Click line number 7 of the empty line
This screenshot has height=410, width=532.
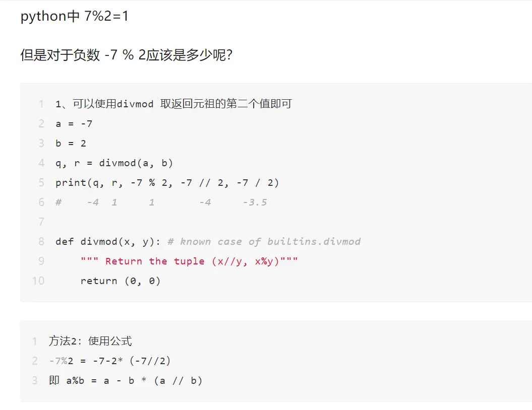[41, 222]
